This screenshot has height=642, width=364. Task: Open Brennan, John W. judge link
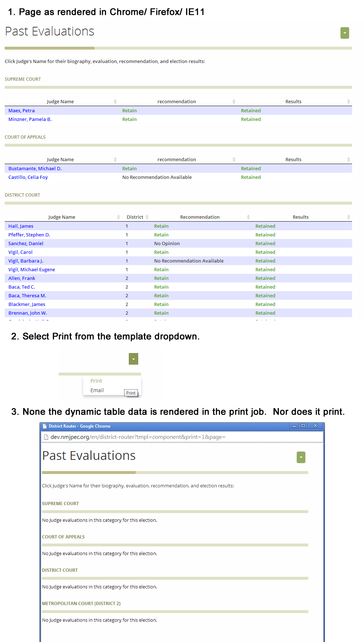[28, 313]
